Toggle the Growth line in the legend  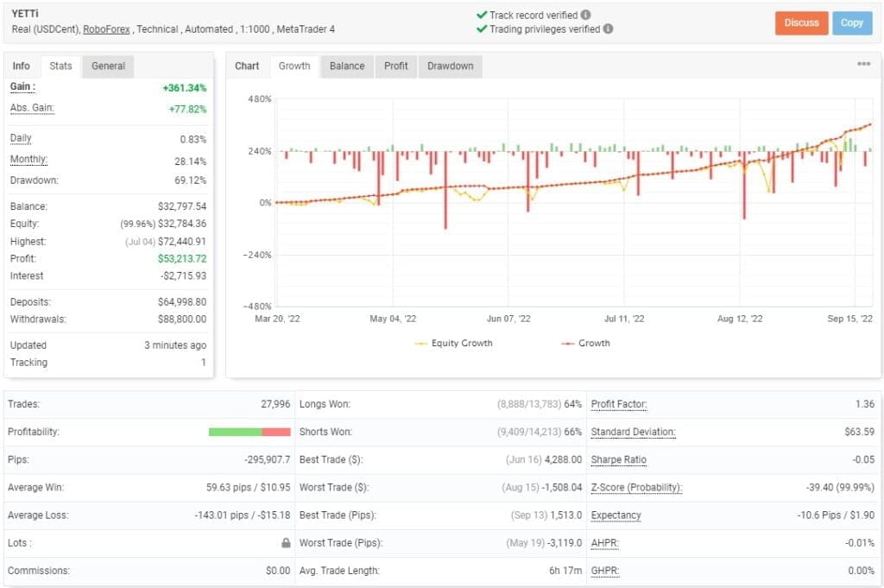(x=595, y=345)
